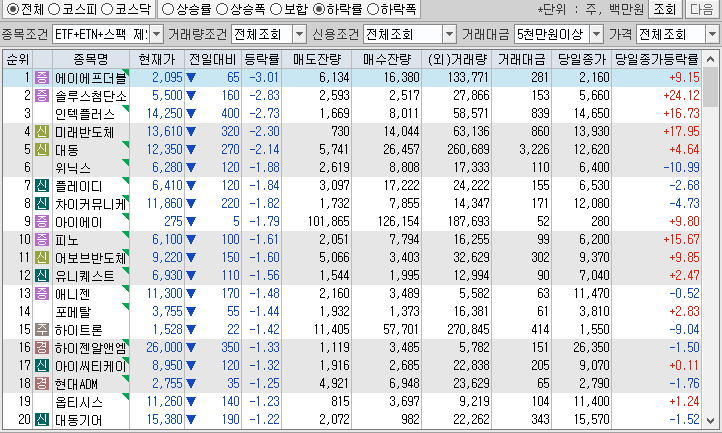Click 매도잔량 101,865 for 아이에이

329,222
